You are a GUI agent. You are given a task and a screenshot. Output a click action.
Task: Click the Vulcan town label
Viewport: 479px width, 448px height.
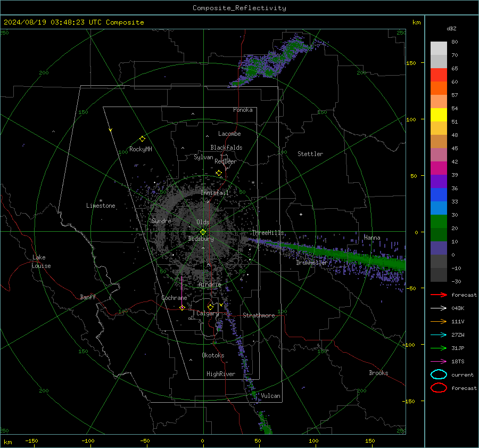[270, 396]
